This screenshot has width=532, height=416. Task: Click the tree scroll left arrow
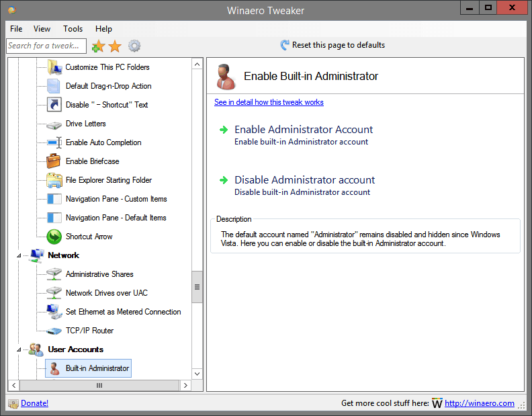click(14, 386)
